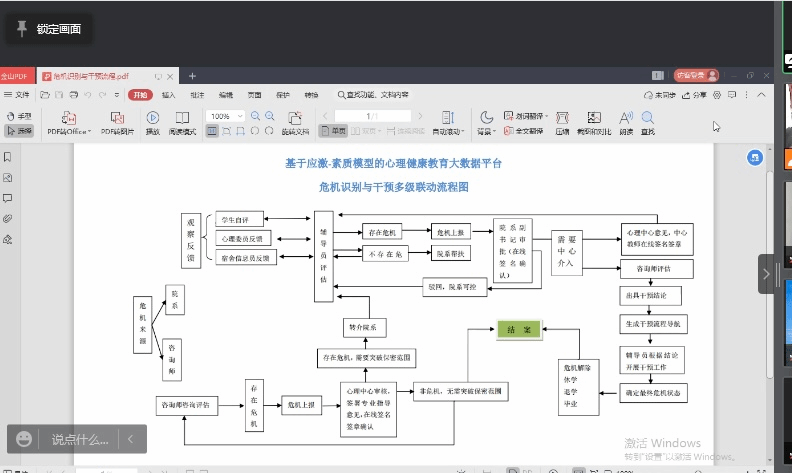Open the attachments paperclip panel in sidebar

pyautogui.click(x=8, y=218)
